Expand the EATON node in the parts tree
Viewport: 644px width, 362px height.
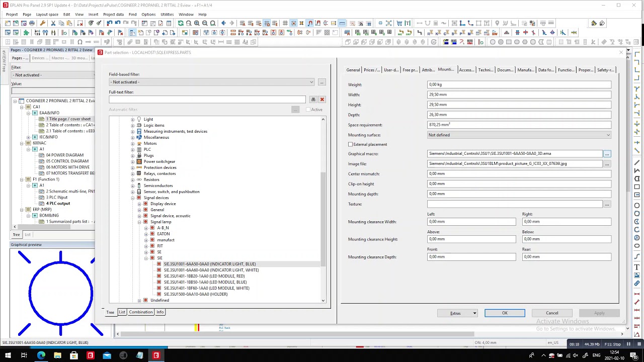pyautogui.click(x=146, y=234)
